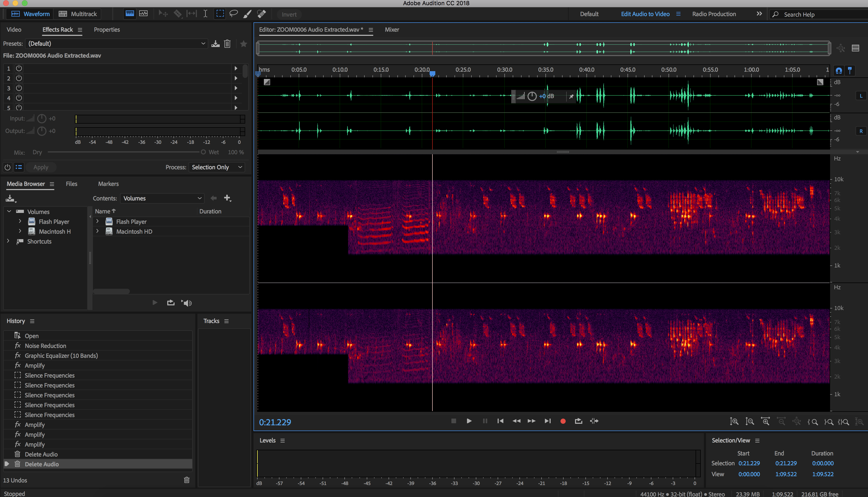Open the Markers panel tab
The width and height of the screenshot is (868, 497).
[108, 184]
